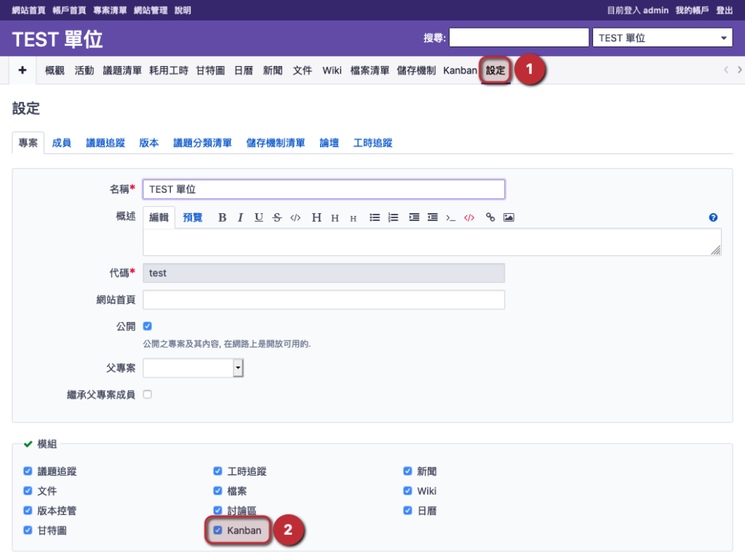745x560 pixels.
Task: Uncheck the 公開 checkbox
Action: click(147, 327)
